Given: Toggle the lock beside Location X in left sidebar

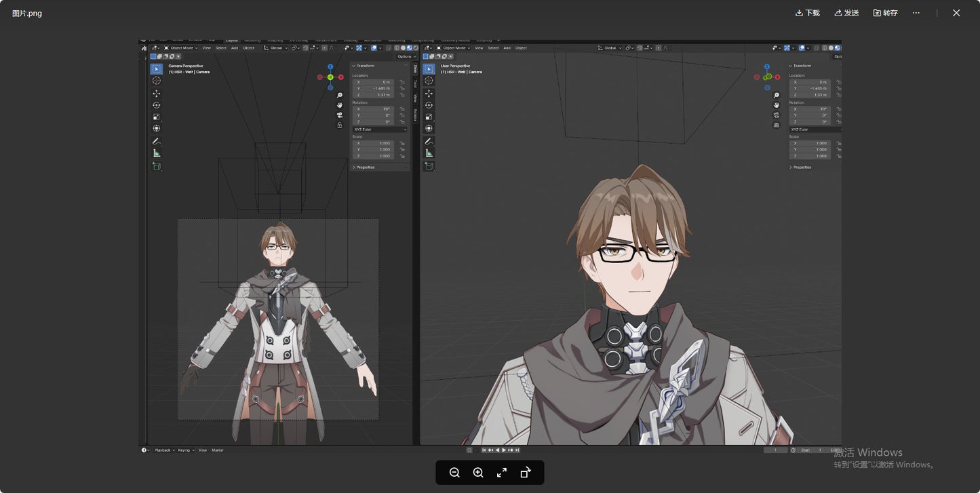Looking at the screenshot, I should (402, 82).
